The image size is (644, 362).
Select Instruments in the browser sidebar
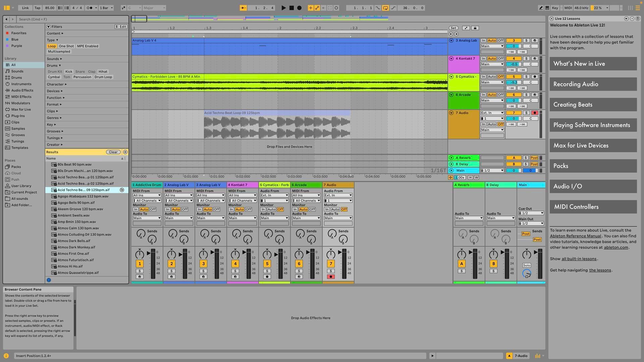tap(21, 84)
